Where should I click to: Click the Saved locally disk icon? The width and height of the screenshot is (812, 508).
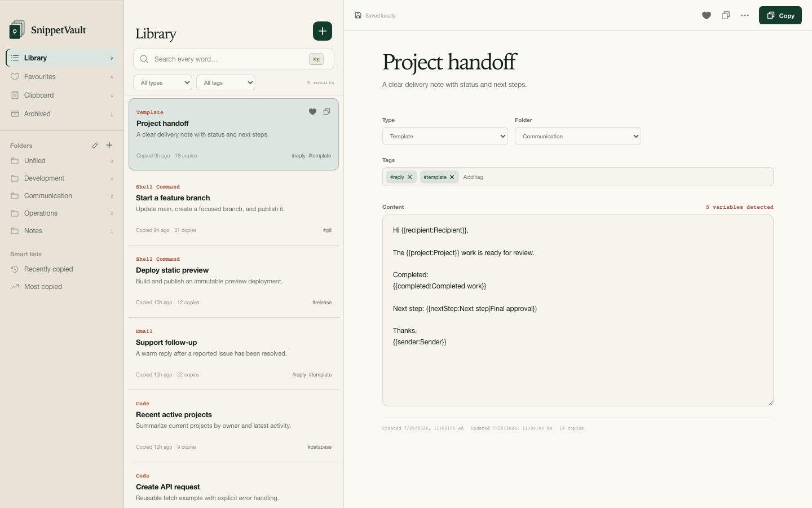pyautogui.click(x=358, y=15)
